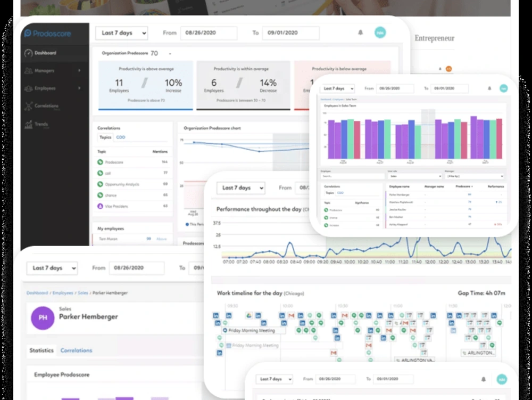Click the notification bell icon
The width and height of the screenshot is (532, 400).
click(x=360, y=32)
